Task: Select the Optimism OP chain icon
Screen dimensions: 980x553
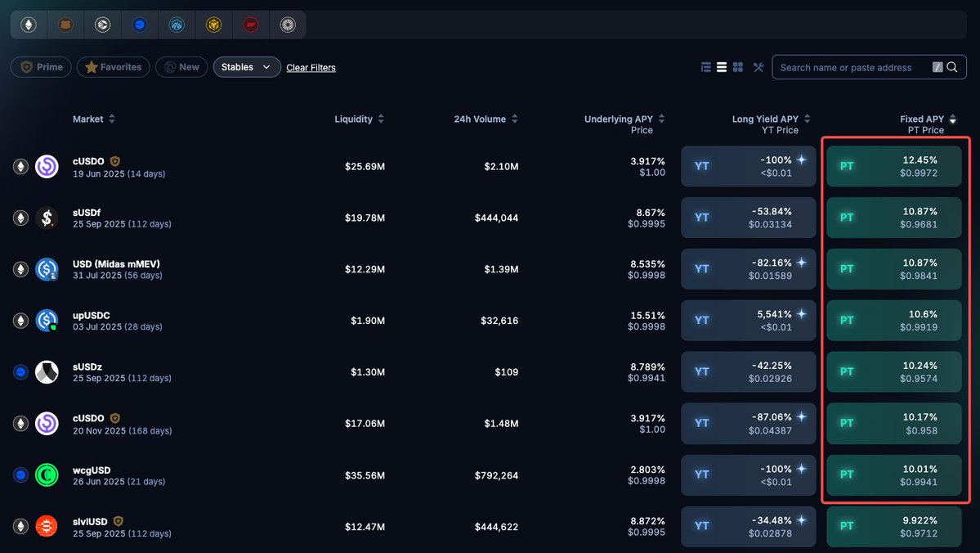Action: 251,25
